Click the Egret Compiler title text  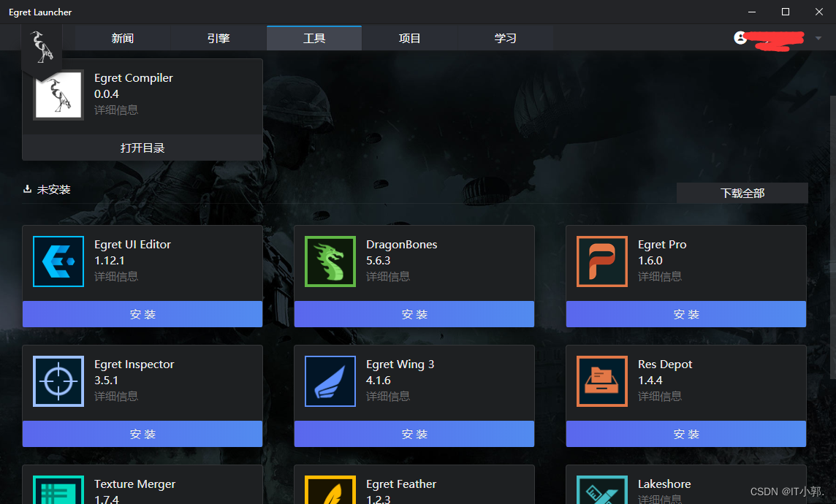pos(134,77)
